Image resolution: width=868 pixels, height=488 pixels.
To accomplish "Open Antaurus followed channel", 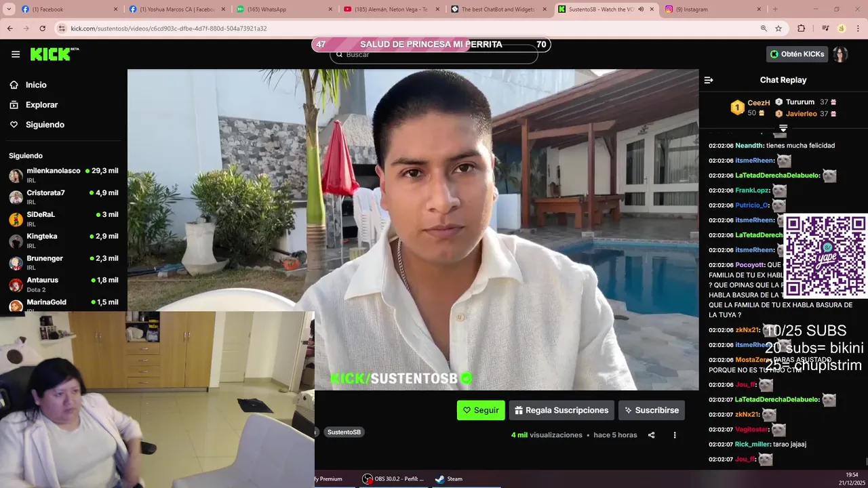I will pyautogui.click(x=64, y=284).
